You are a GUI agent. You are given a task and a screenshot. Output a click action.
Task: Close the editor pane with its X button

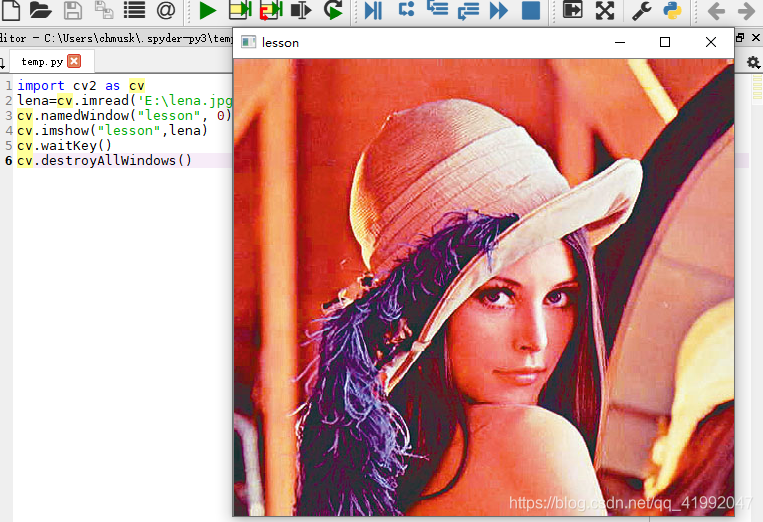point(756,37)
